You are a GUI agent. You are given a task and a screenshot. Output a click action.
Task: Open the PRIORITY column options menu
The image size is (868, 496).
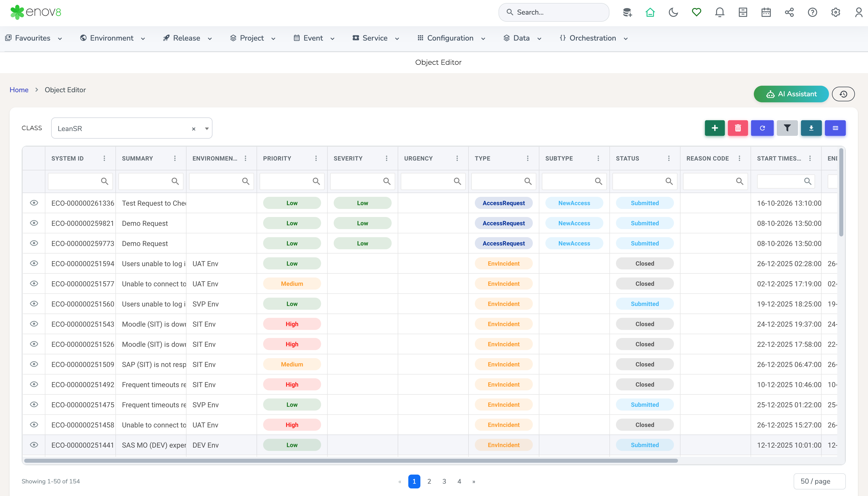(316, 159)
